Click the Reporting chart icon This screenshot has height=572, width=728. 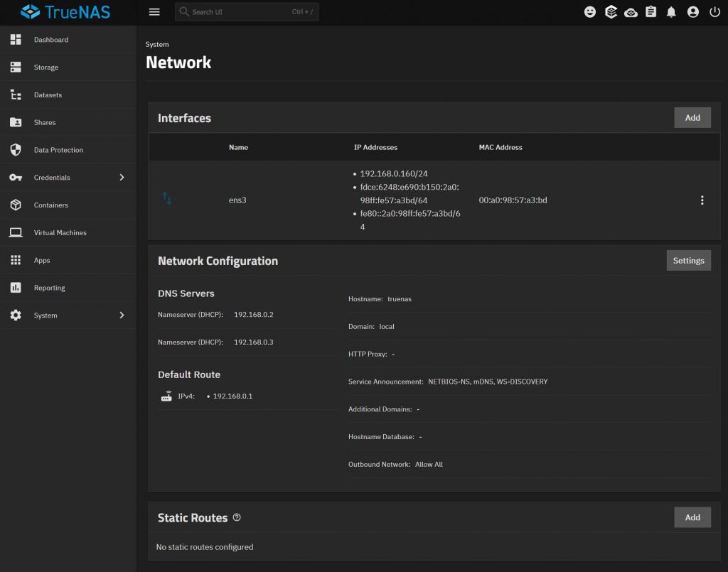pyautogui.click(x=16, y=288)
